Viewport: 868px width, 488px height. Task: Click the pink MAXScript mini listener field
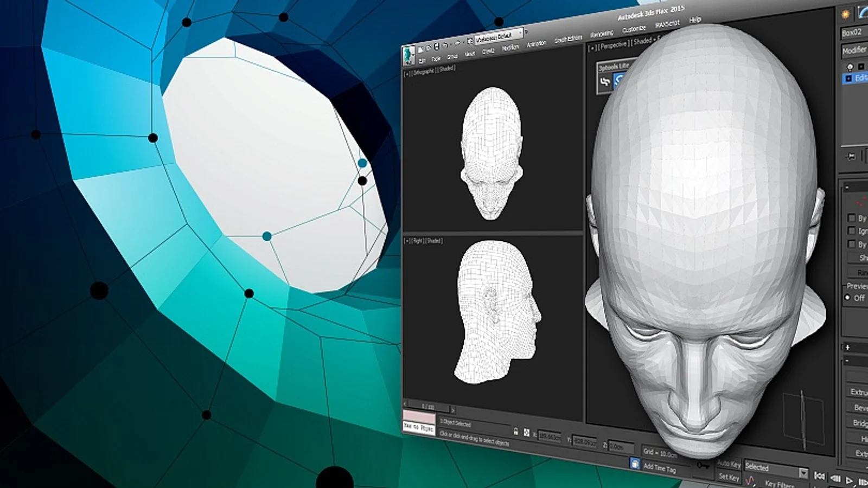[x=419, y=417]
